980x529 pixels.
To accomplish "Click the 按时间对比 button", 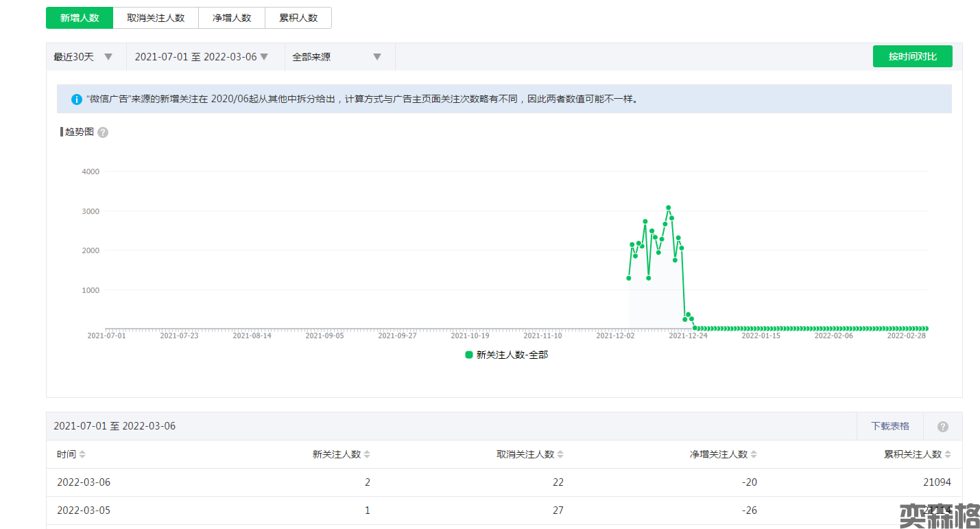I will (912, 56).
